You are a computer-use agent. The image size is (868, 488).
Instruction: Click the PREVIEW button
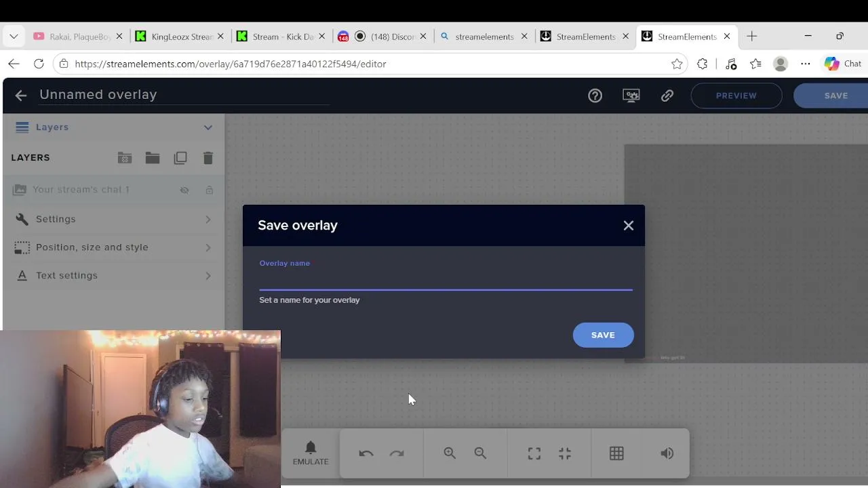tap(736, 96)
